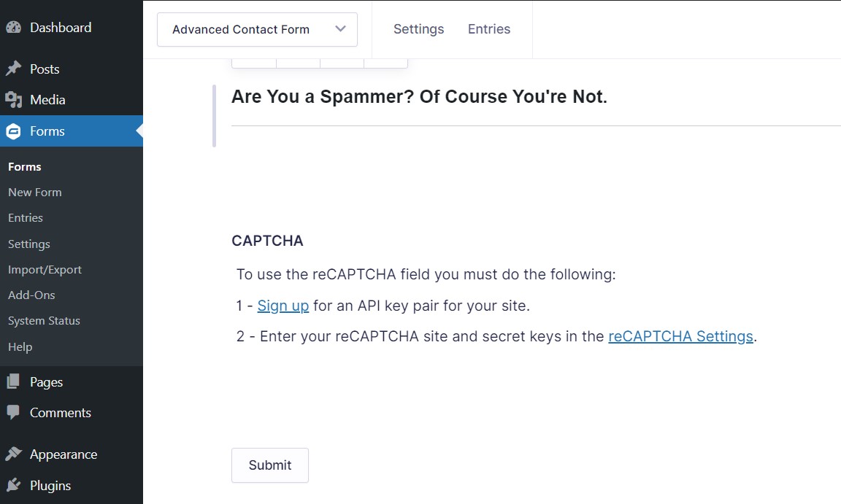This screenshot has height=504, width=841.
Task: View System Status from the sidebar
Action: 42,320
